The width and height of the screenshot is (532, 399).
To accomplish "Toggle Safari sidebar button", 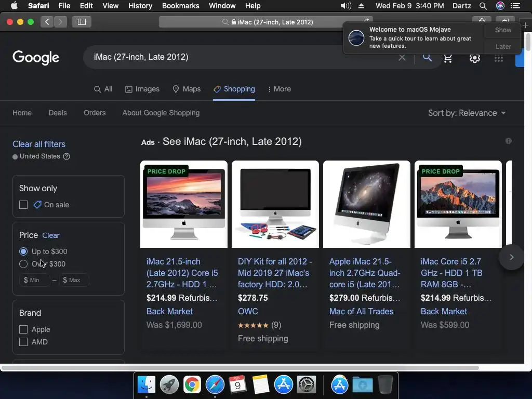I will (x=82, y=22).
